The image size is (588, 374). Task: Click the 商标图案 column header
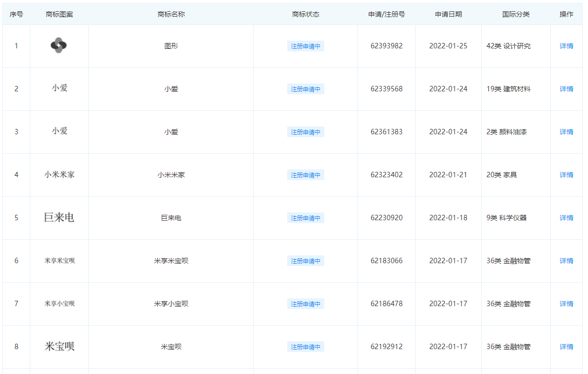(60, 14)
